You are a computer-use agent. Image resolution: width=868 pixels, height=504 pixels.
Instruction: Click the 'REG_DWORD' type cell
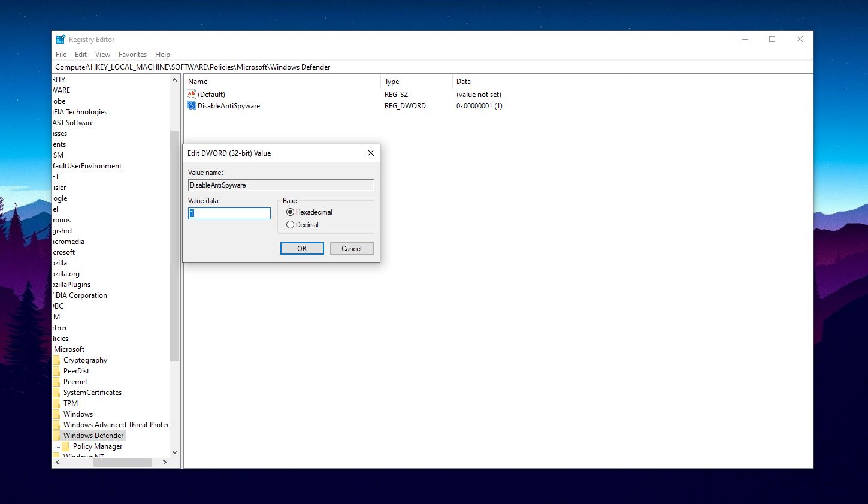coord(405,106)
